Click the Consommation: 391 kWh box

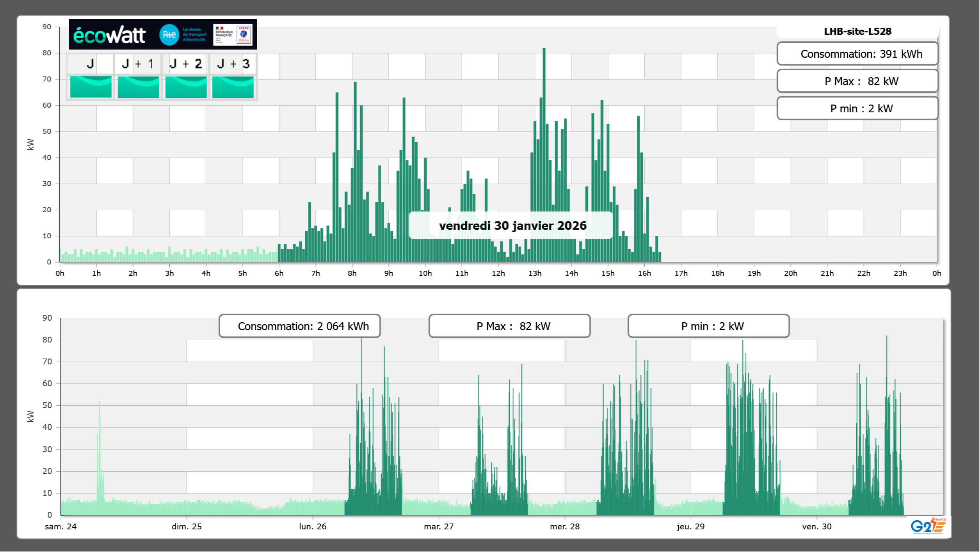[x=857, y=54]
